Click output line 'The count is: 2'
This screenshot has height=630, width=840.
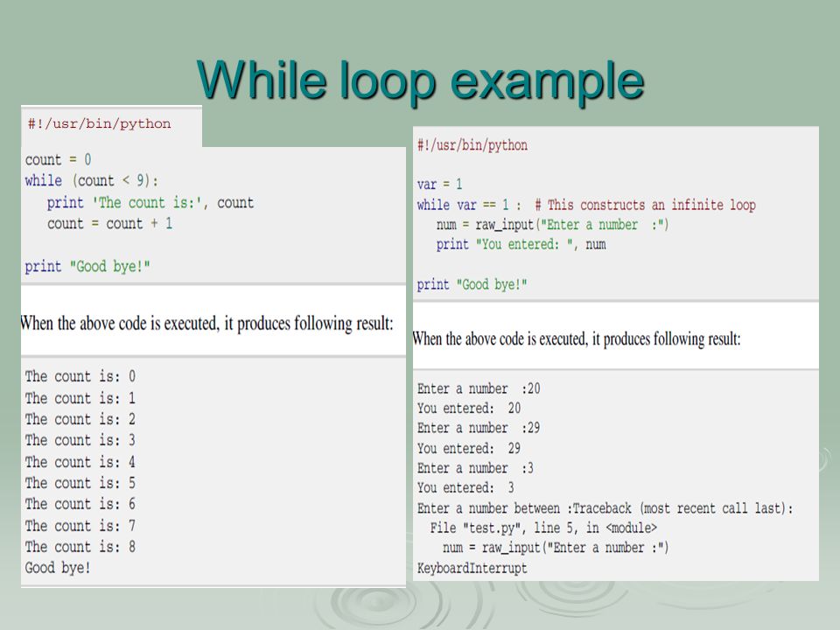tap(80, 419)
